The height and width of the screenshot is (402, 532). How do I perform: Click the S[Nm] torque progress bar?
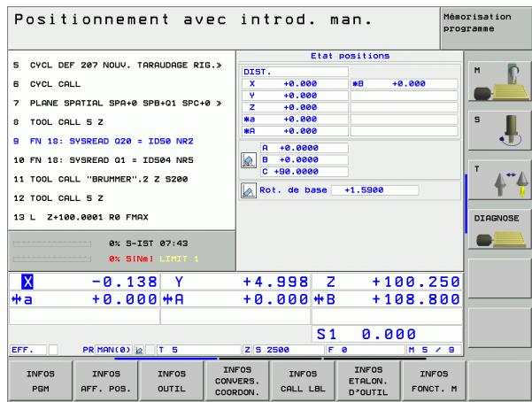[52, 259]
